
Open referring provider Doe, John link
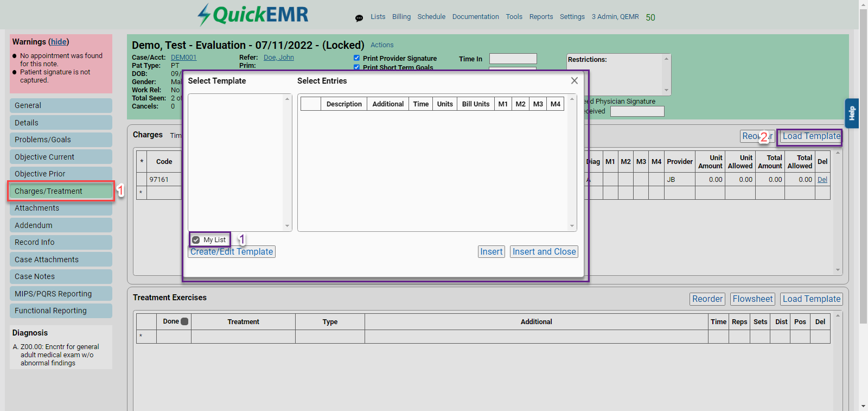click(279, 58)
